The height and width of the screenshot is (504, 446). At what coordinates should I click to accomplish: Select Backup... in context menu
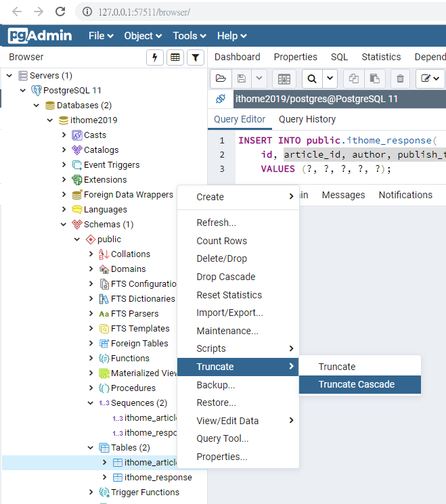[238, 385]
